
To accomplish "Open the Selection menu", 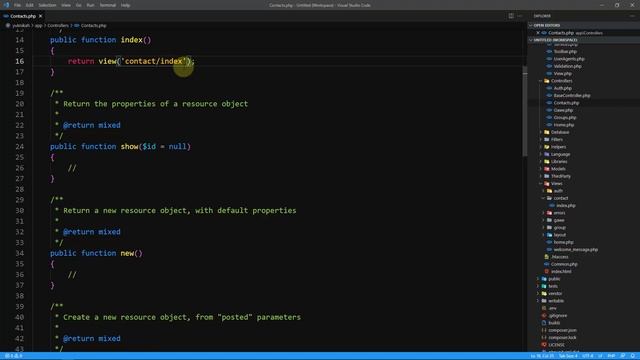I will point(47,5).
